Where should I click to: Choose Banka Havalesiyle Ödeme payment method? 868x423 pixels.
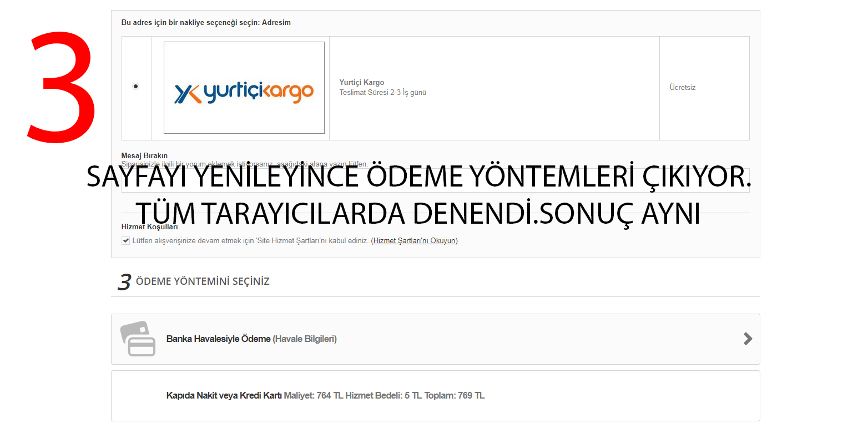(x=436, y=339)
